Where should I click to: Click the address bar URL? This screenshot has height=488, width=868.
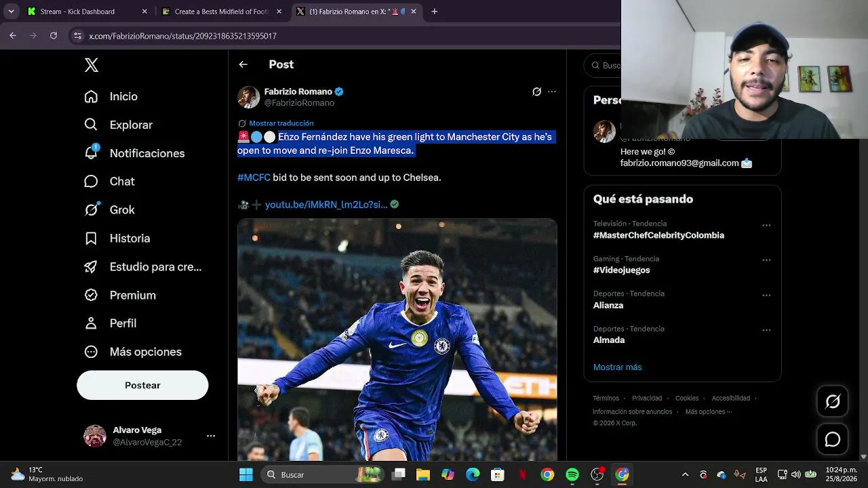[182, 36]
